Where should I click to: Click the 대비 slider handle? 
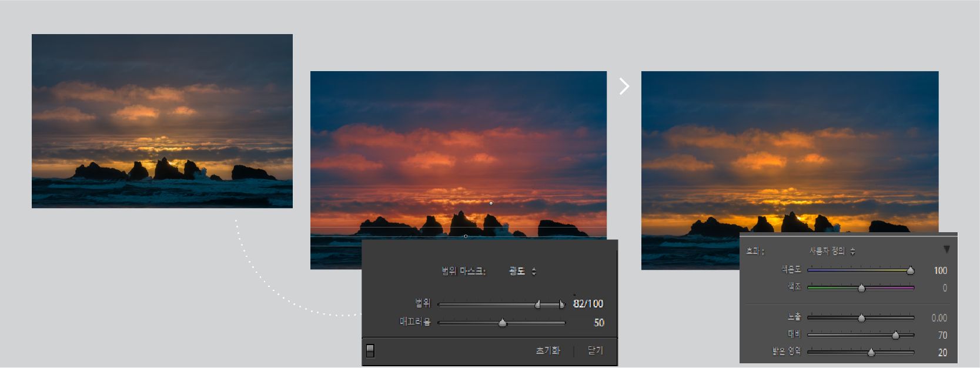[x=895, y=335]
